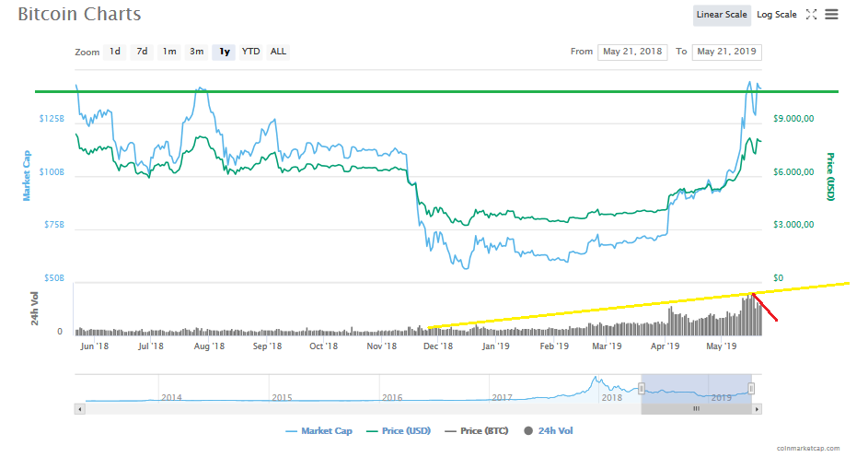Open the chart hamburger menu icon
This screenshot has width=868, height=469.
(x=831, y=15)
